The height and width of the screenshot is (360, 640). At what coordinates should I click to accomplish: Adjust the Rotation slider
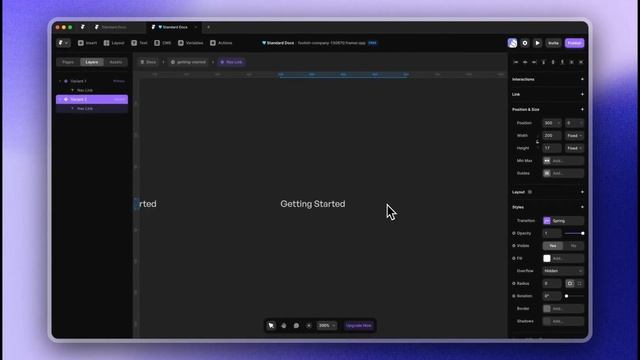[574, 296]
